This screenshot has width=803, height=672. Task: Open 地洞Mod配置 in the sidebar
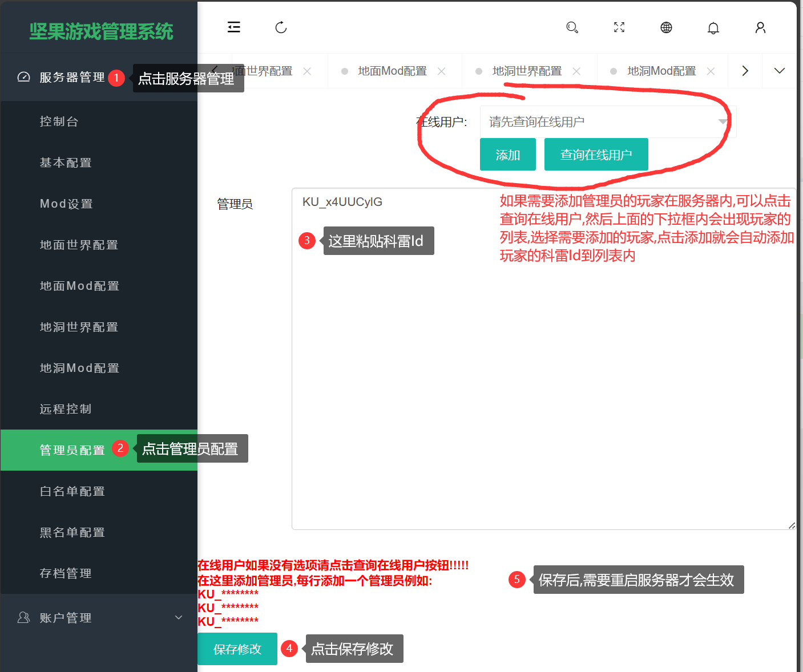tap(99, 368)
